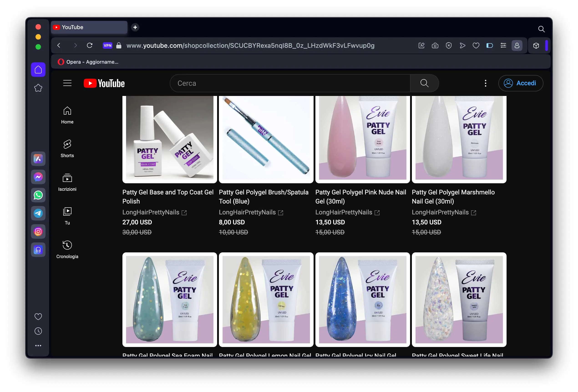Open Cronologia in YouTube sidebar
Viewport: 578px width, 392px height.
67,249
